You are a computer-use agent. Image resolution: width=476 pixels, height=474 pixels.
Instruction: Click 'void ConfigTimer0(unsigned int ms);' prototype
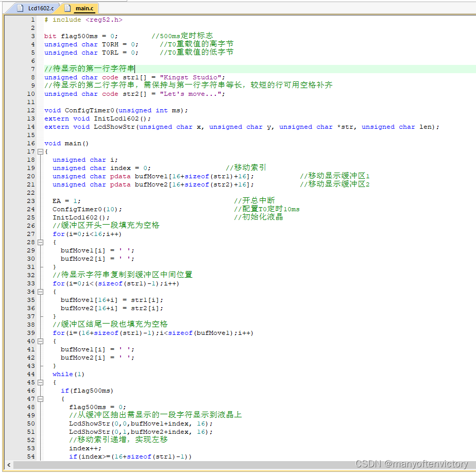pyautogui.click(x=116, y=110)
